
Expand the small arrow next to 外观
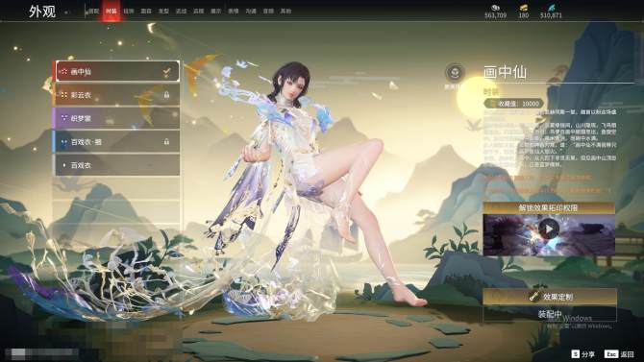tap(65, 12)
